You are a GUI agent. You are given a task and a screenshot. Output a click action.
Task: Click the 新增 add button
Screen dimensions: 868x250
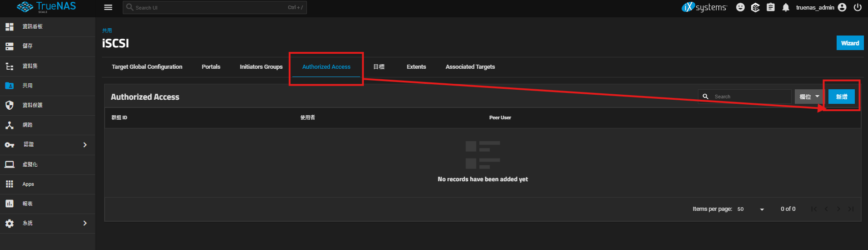841,97
